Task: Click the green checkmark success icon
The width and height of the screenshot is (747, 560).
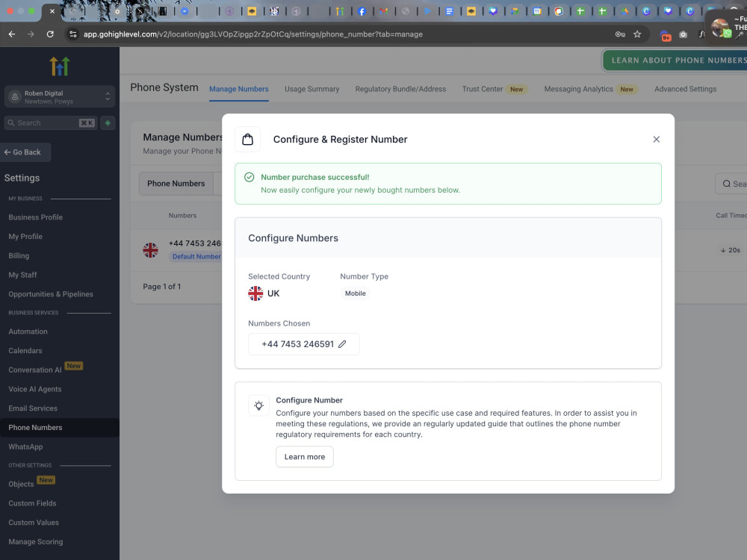Action: click(249, 177)
